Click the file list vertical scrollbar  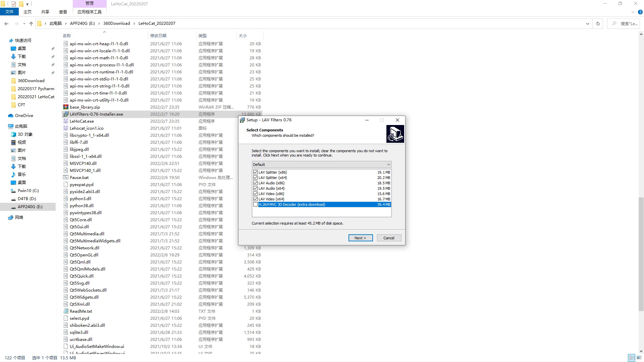tap(641, 255)
